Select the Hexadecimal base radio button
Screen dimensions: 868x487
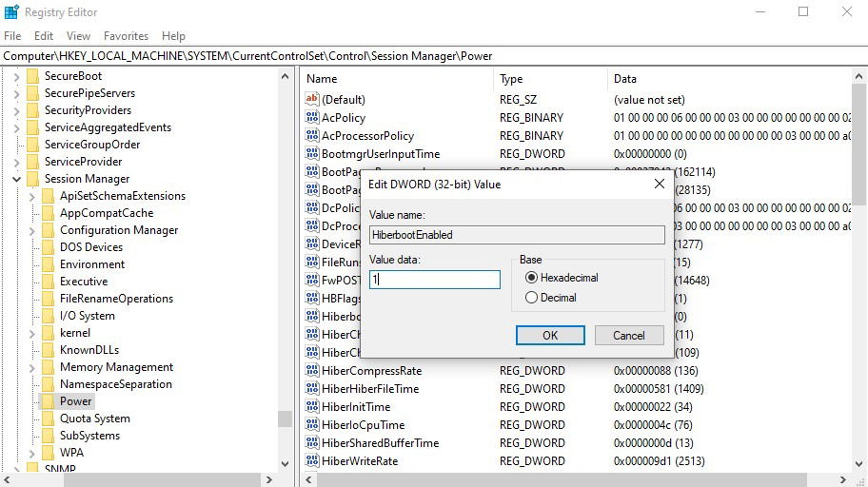[x=531, y=277]
